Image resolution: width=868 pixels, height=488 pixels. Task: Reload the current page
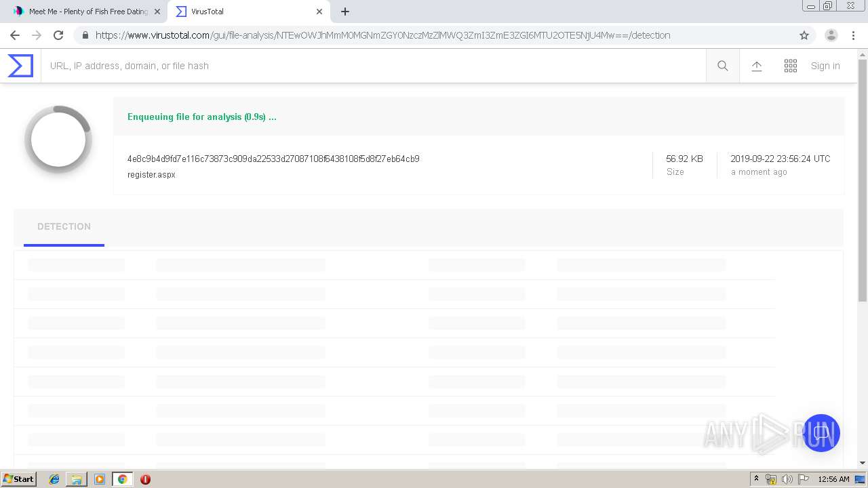tap(58, 35)
